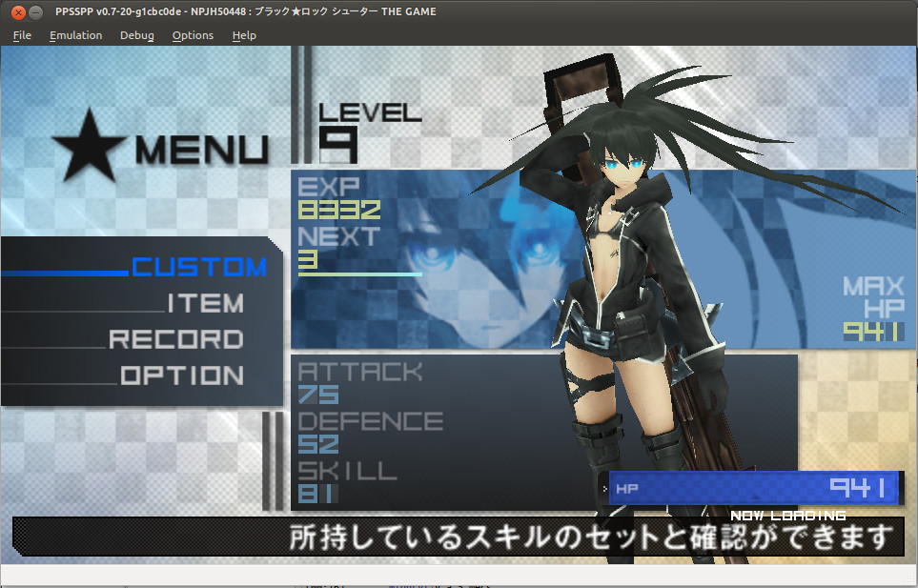Image resolution: width=918 pixels, height=588 pixels.
Task: Open the Help menu
Action: (x=244, y=35)
